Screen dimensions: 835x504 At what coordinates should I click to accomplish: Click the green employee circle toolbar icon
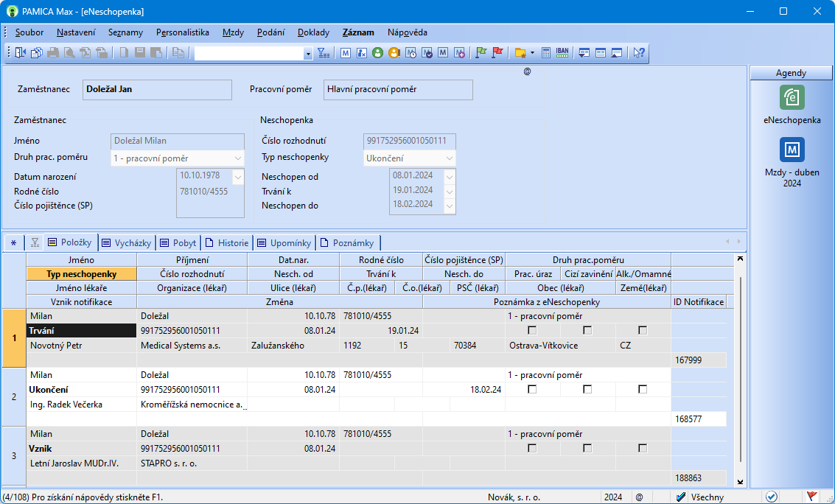378,53
